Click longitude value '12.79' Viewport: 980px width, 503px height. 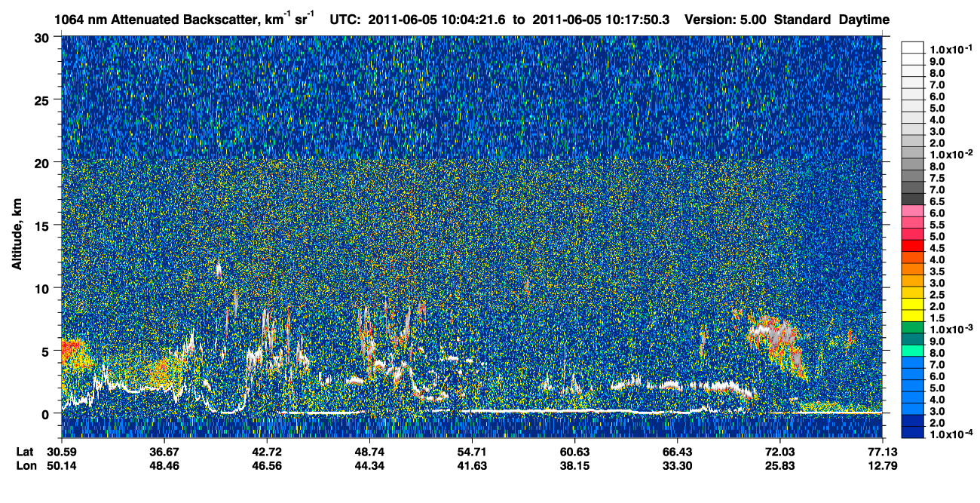click(x=882, y=465)
